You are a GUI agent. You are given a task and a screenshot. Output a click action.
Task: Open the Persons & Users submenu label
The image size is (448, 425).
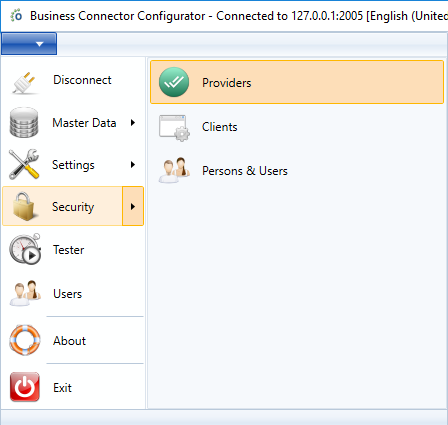pyautogui.click(x=245, y=171)
